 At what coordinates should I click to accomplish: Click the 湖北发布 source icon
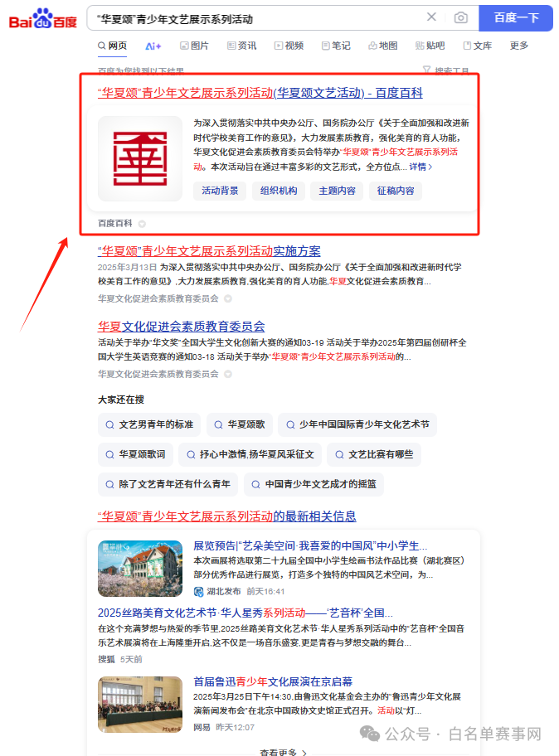tap(198, 592)
